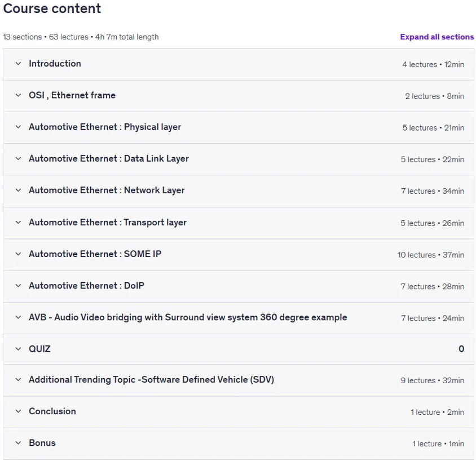Open Additional Trending Topic SDV title
The image size is (476, 461).
click(152, 380)
